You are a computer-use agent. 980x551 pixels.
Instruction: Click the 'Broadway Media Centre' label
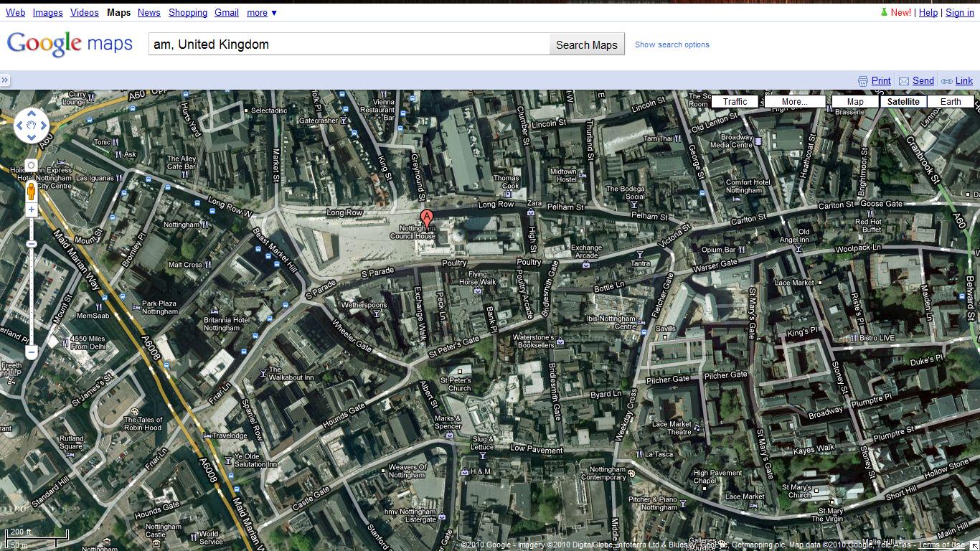(x=731, y=141)
